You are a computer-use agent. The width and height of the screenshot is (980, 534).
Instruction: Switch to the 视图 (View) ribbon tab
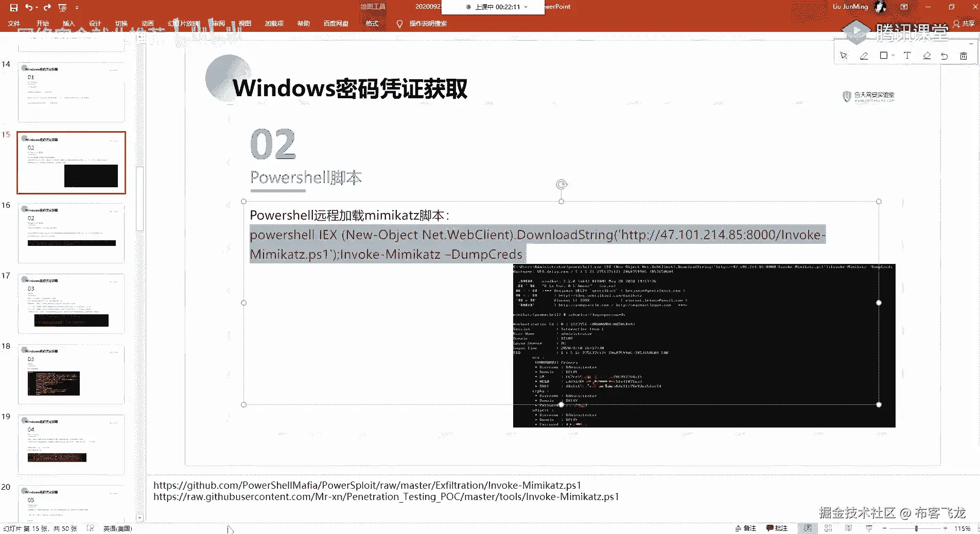click(245, 24)
